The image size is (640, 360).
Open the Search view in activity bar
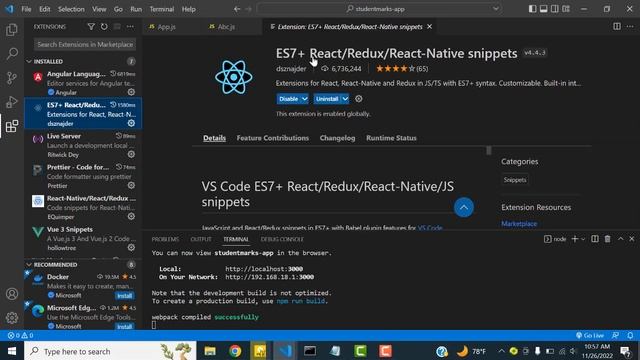pos(12,53)
